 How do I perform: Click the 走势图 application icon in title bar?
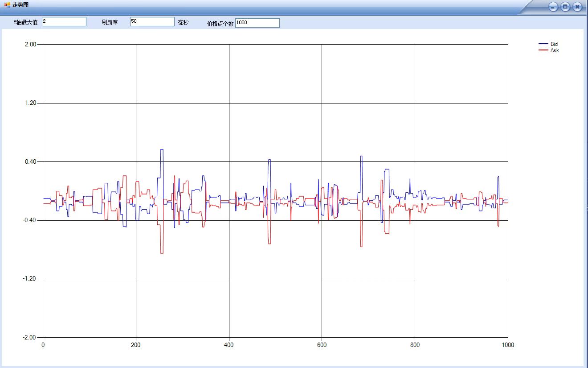(7, 4)
